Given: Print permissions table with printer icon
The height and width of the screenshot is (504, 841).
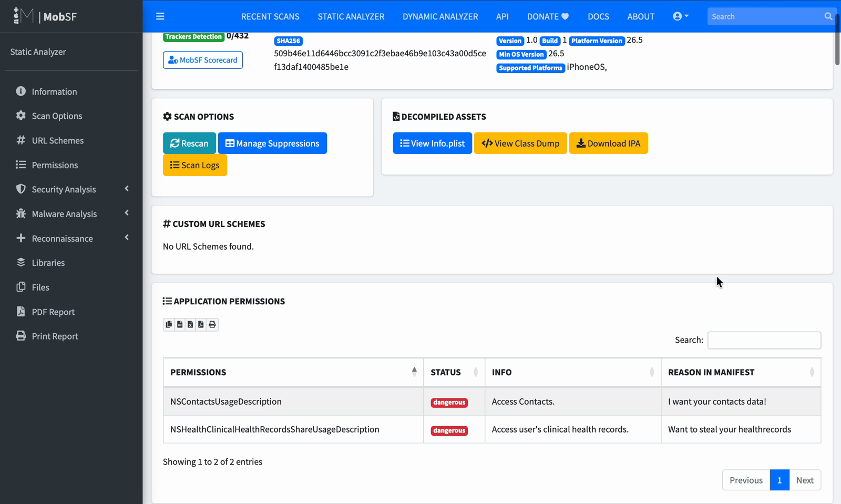Looking at the screenshot, I should pos(212,324).
